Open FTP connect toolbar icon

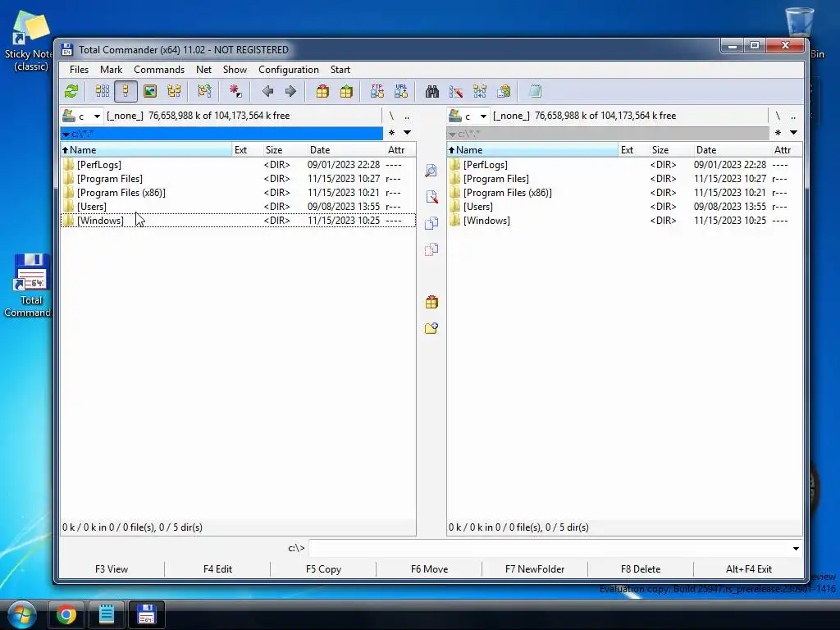[377, 91]
